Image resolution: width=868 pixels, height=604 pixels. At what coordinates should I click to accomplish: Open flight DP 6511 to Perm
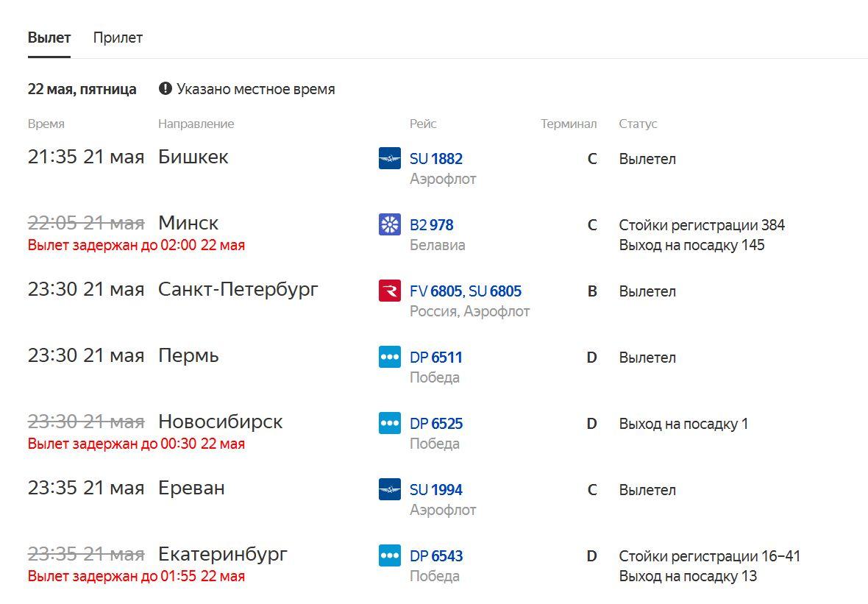pyautogui.click(x=435, y=358)
